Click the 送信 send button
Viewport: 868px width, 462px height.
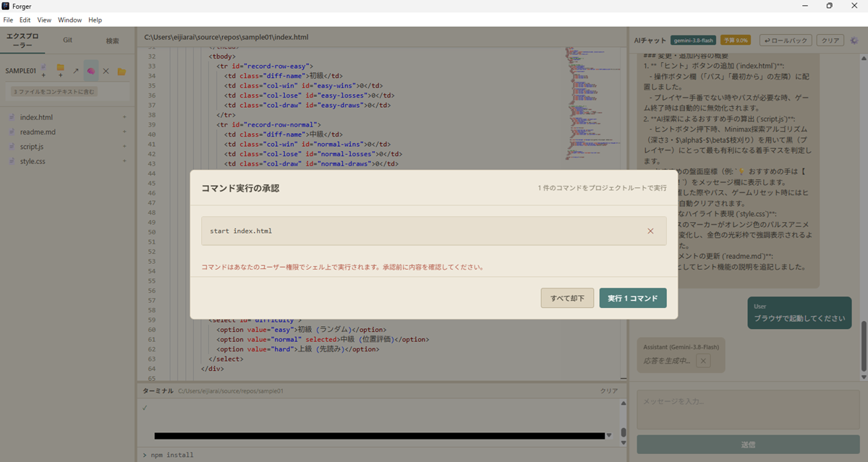click(748, 444)
